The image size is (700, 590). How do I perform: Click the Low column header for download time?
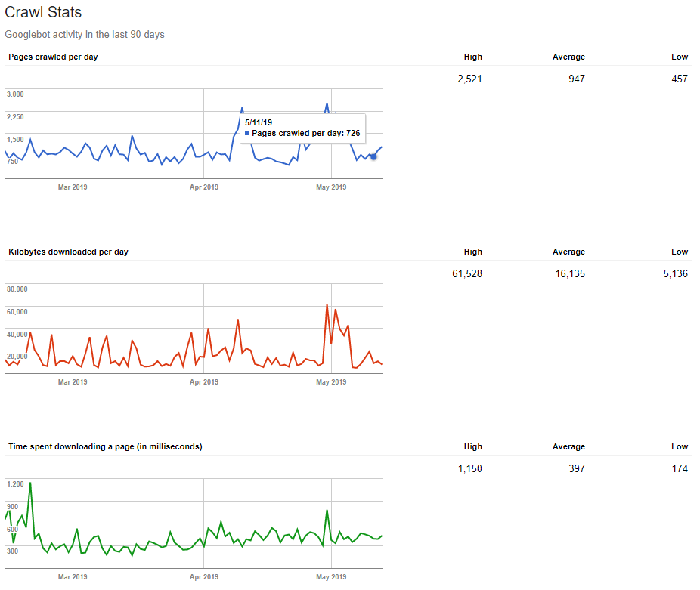[680, 446]
